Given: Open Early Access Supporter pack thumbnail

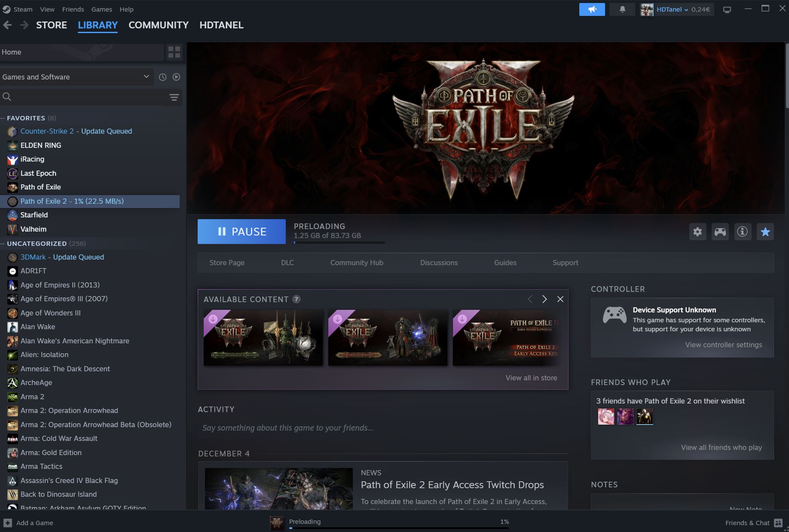Looking at the screenshot, I should point(507,338).
